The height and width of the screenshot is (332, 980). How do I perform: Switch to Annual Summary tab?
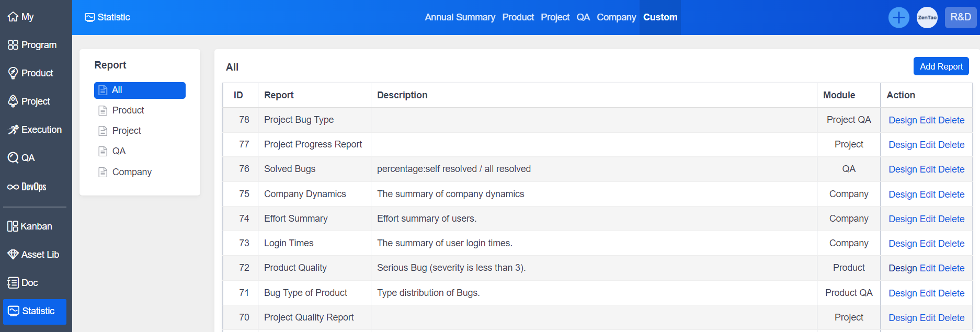(460, 17)
